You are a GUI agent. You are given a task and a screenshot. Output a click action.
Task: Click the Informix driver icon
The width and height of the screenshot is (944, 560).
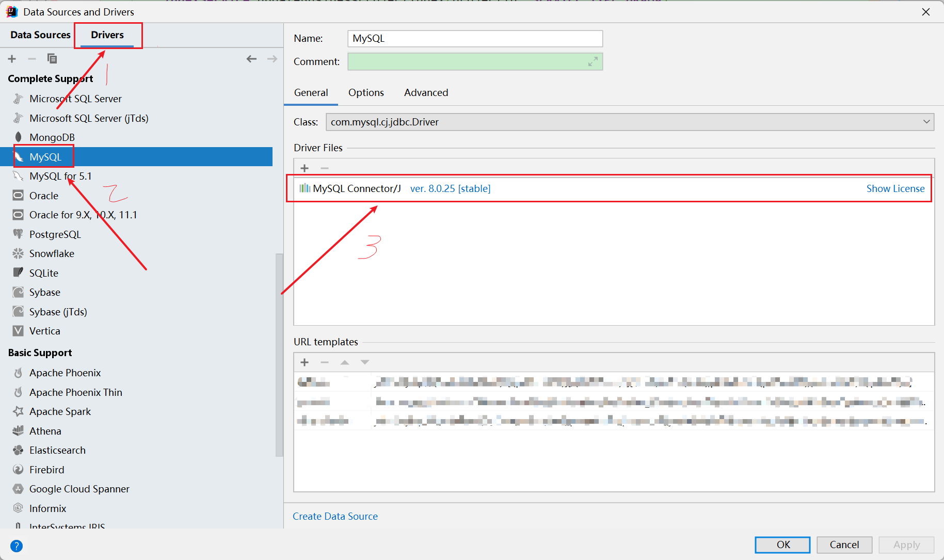pyautogui.click(x=18, y=508)
